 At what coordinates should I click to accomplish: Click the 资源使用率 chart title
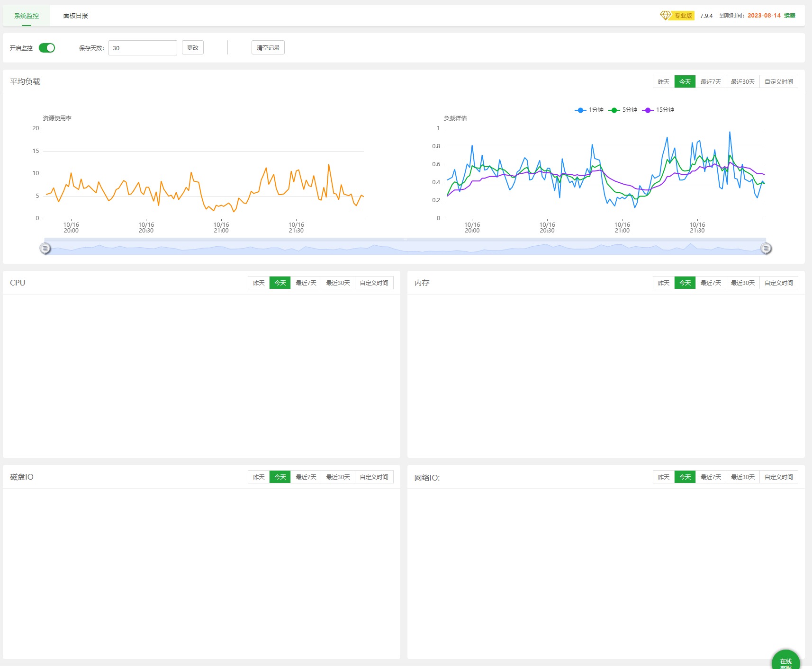(x=57, y=118)
